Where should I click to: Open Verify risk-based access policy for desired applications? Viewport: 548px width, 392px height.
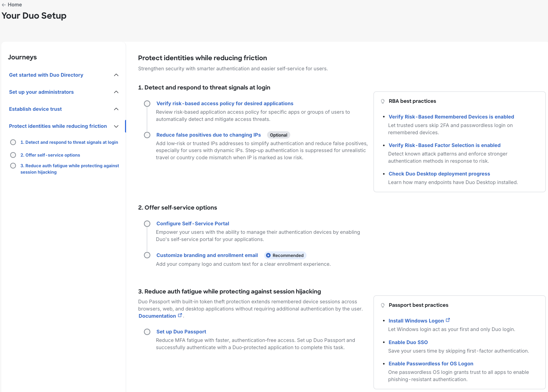[x=225, y=104]
